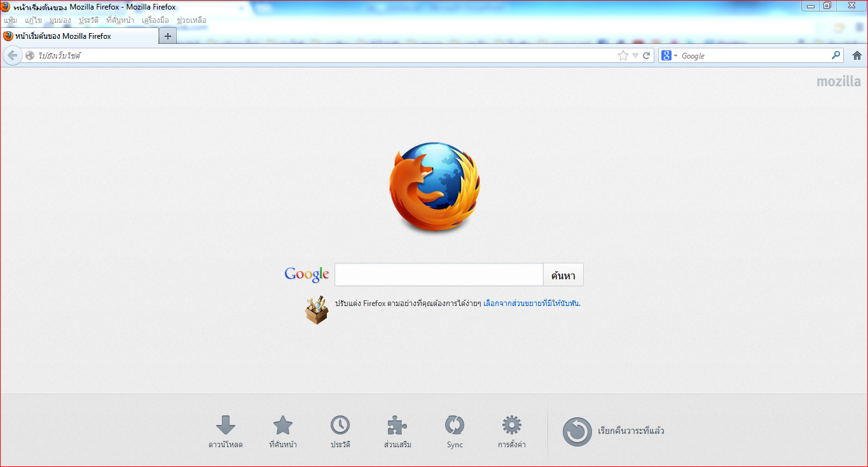The width and height of the screenshot is (868, 467).
Task: Click the เรียกคืนวาระที่แล้ว restore session label
Action: point(631,431)
